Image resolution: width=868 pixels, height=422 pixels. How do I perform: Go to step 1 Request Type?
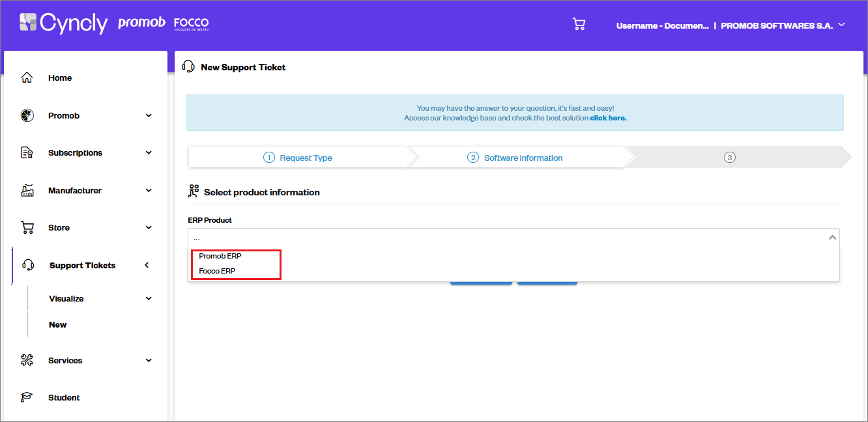click(298, 158)
